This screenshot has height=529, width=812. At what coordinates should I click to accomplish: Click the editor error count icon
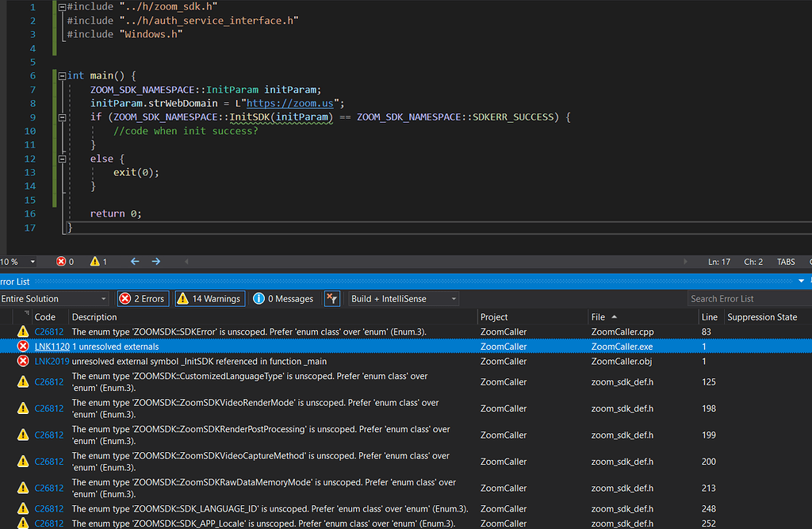61,262
